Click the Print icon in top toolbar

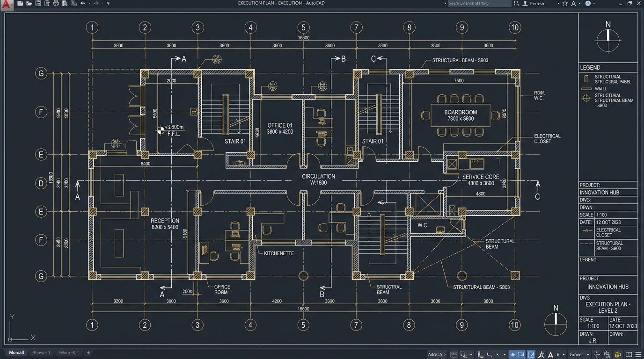point(56,3)
